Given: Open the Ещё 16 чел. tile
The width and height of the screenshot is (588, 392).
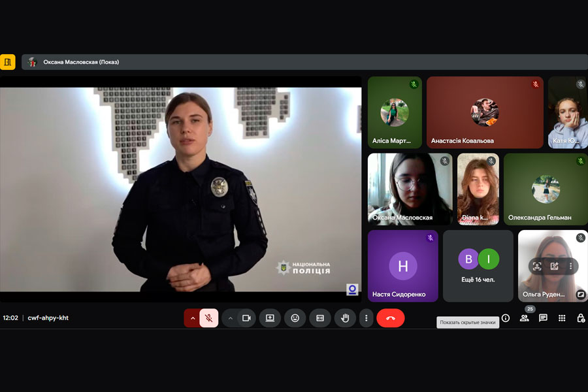Looking at the screenshot, I should (x=478, y=266).
